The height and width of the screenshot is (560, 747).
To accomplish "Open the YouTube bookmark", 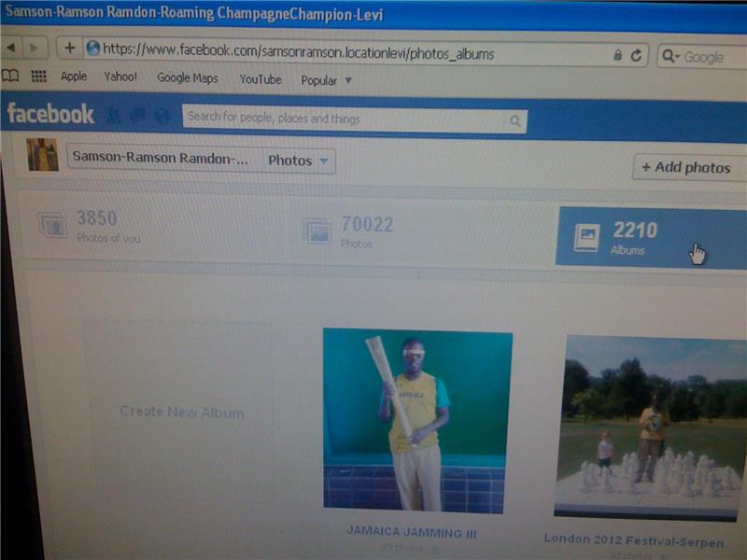I will [x=261, y=79].
